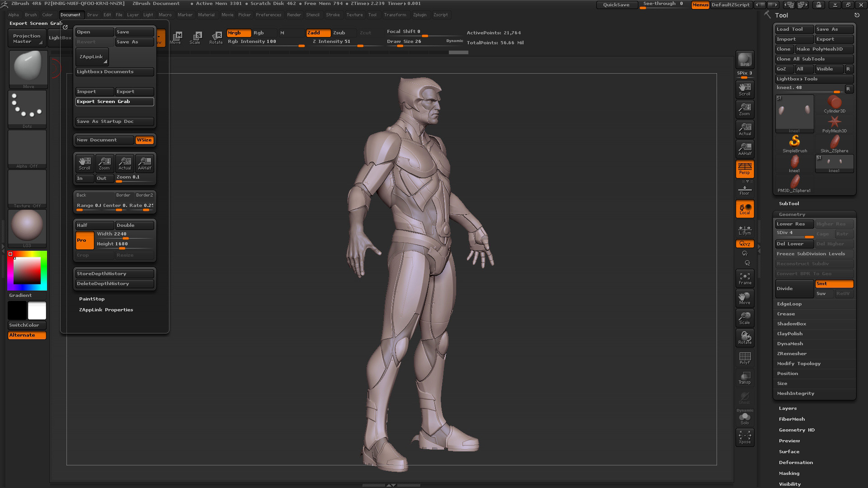The width and height of the screenshot is (868, 488).
Task: Toggle WSize in Document palette
Action: point(145,140)
